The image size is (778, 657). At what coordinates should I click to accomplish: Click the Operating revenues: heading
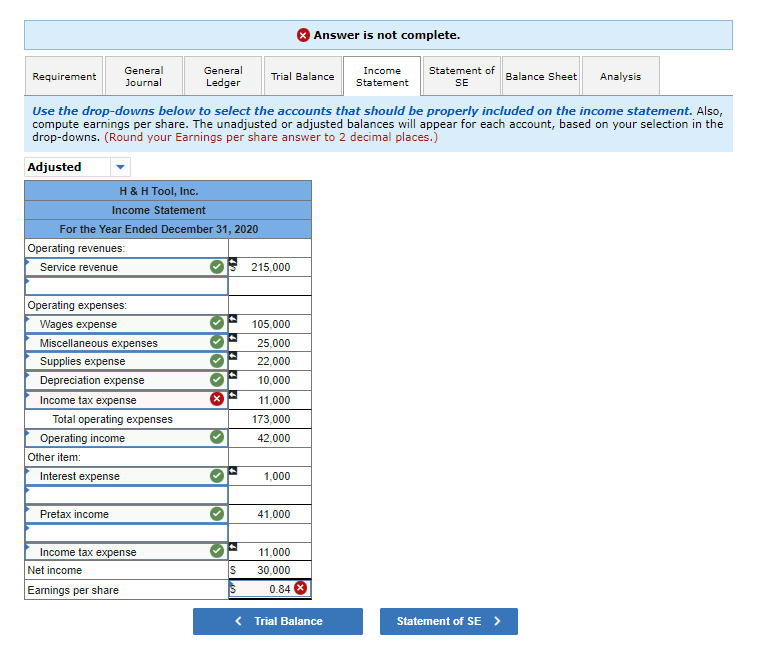(76, 248)
